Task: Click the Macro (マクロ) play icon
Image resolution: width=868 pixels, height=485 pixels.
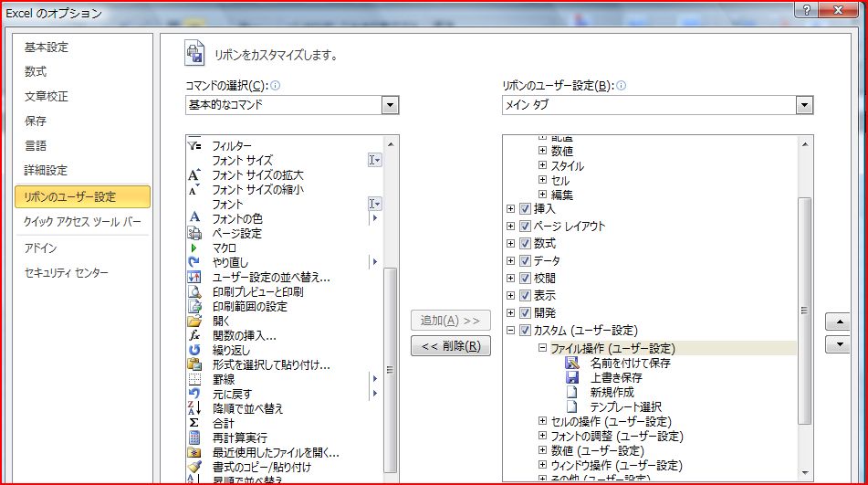Action: [193, 248]
